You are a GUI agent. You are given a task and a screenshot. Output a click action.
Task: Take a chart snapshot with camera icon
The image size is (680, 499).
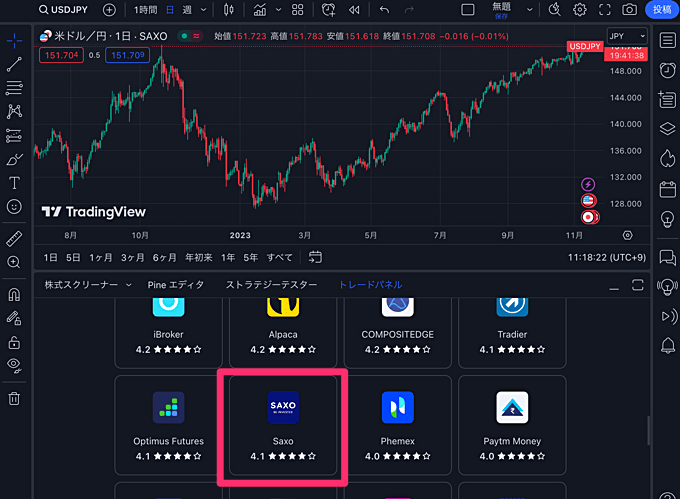[x=629, y=10]
